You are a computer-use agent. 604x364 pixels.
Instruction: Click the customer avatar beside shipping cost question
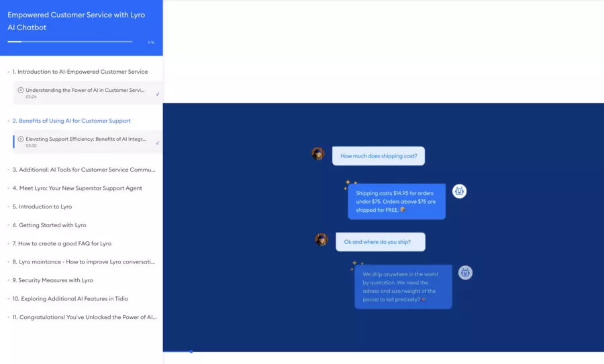click(318, 154)
